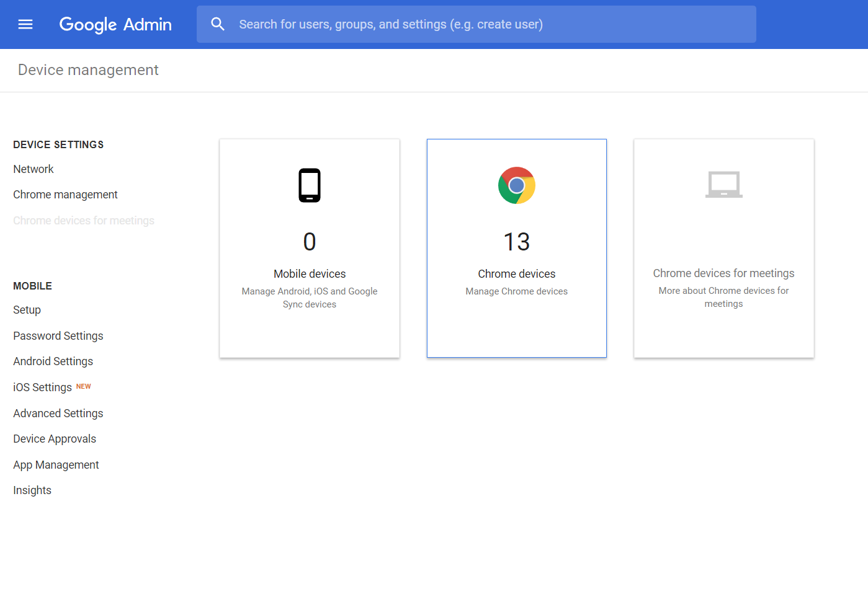Viewport: 868px width, 597px height.
Task: Click the Mobile devices card title
Action: point(310,274)
